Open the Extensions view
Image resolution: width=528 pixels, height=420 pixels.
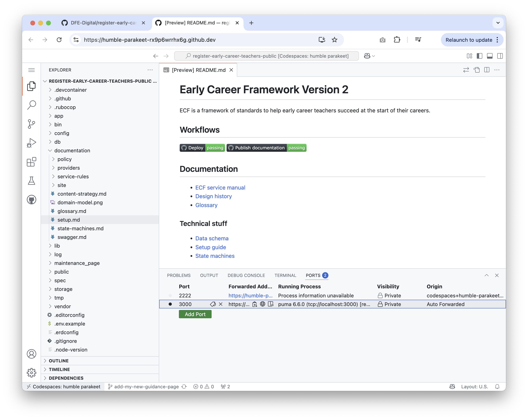(x=31, y=162)
